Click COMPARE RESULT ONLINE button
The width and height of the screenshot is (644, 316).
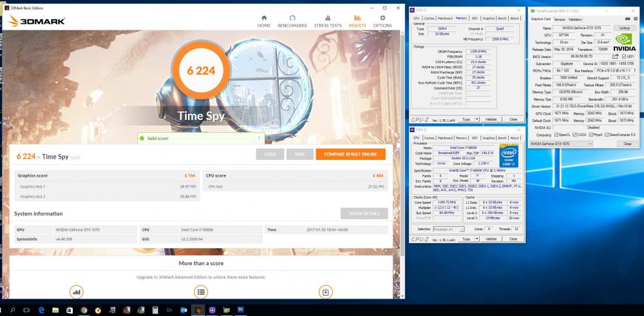point(350,154)
